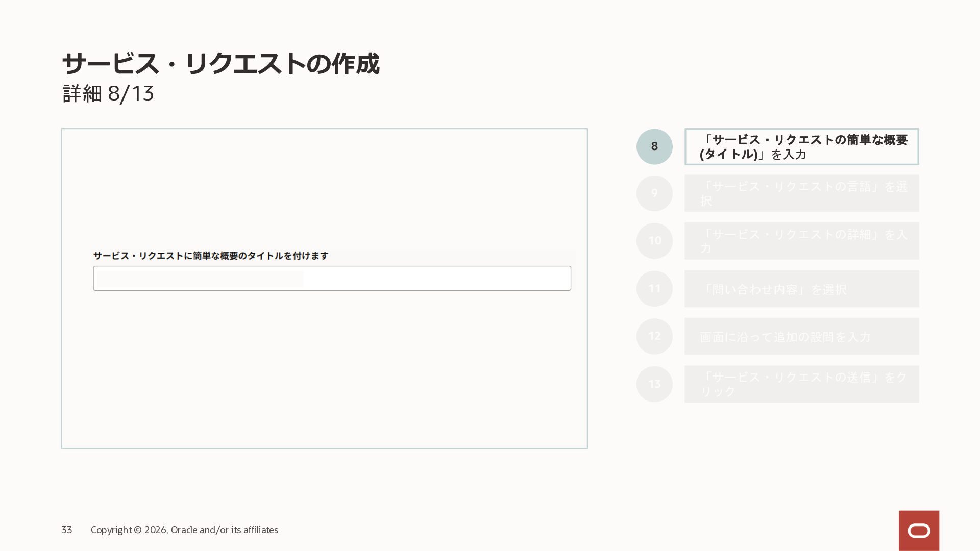Click the faded step 13 circle

pyautogui.click(x=654, y=384)
